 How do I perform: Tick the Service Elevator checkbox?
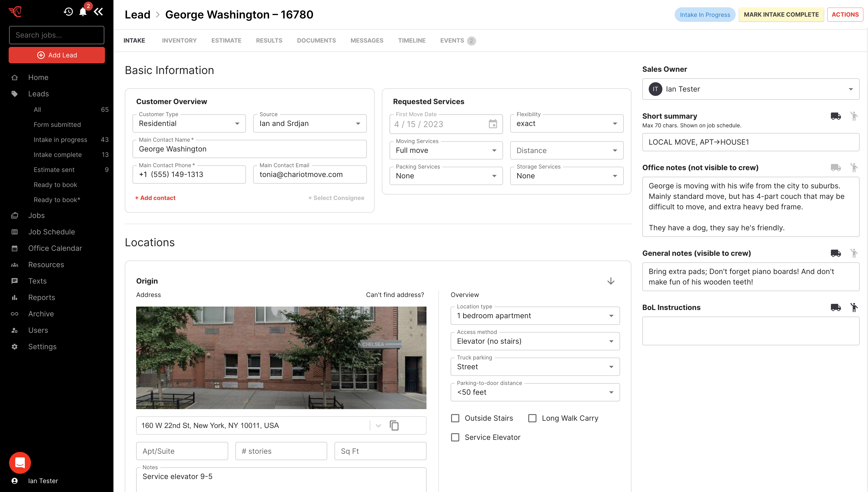coord(455,437)
